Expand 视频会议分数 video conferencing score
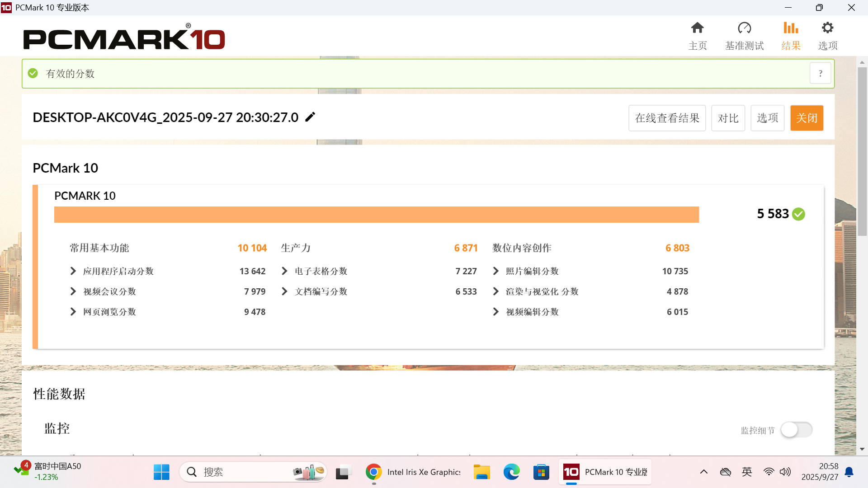This screenshot has height=488, width=868. [73, 291]
